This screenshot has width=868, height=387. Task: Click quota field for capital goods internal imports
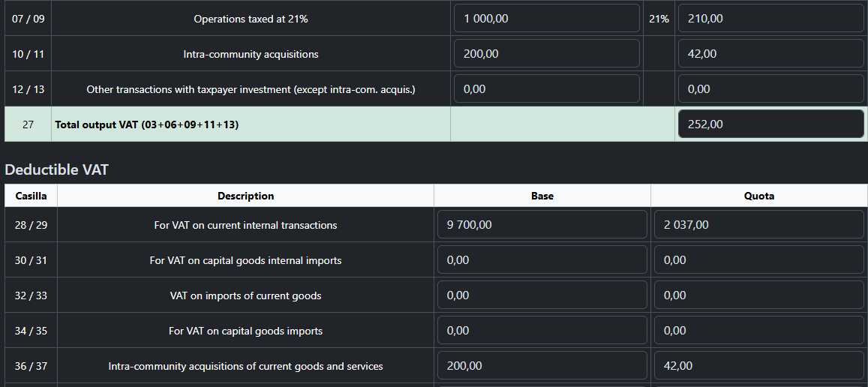(x=758, y=260)
